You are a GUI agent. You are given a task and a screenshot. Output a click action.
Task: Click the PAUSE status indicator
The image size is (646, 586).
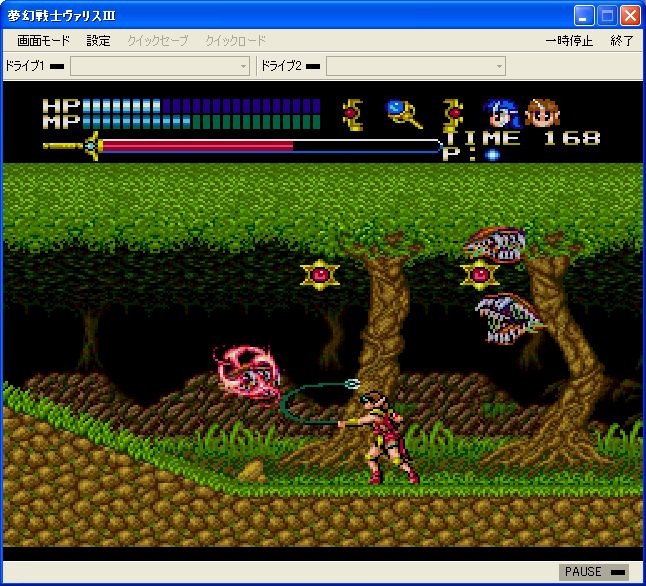click(593, 572)
